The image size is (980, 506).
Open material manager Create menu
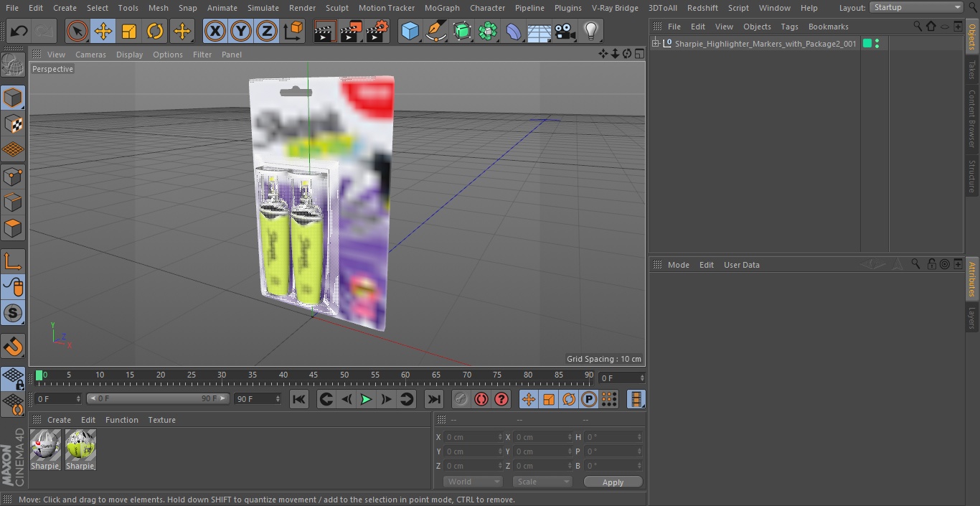click(59, 420)
